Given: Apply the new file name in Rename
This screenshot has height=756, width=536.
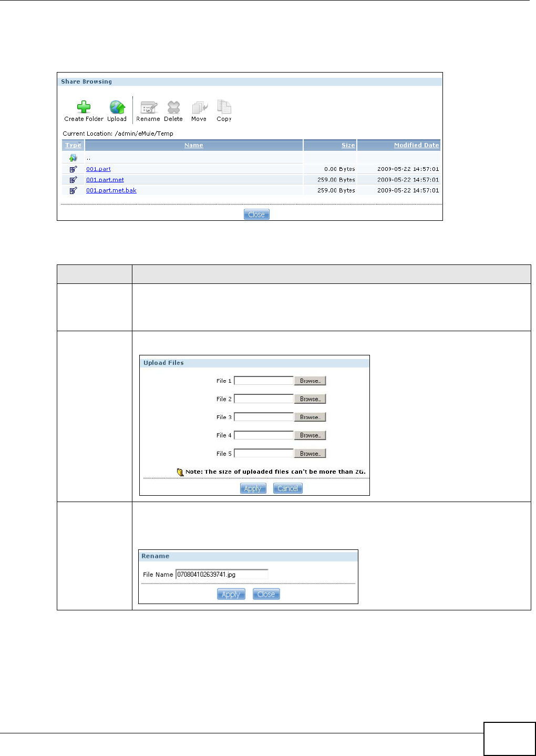Looking at the screenshot, I should (231, 594).
